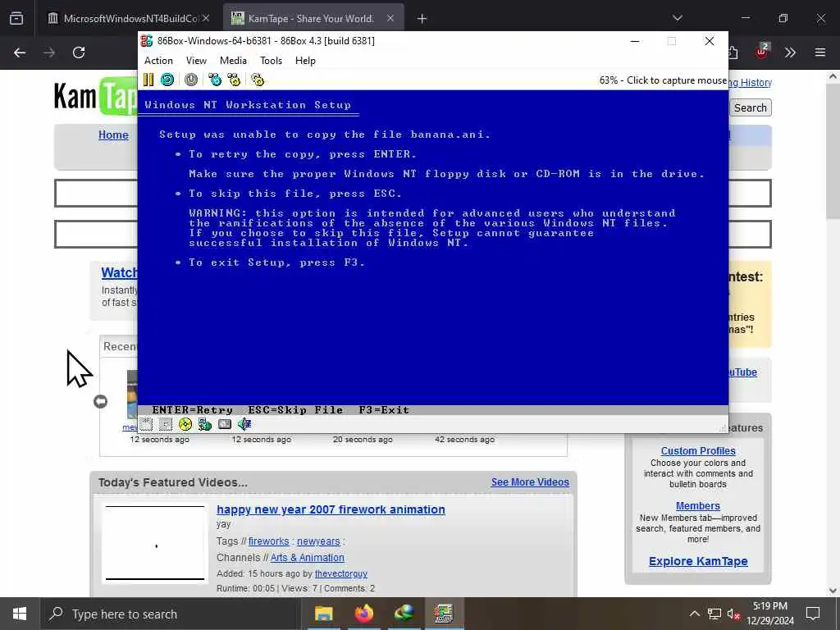840x630 pixels.
Task: Open the View menu in 86Box
Action: (196, 61)
